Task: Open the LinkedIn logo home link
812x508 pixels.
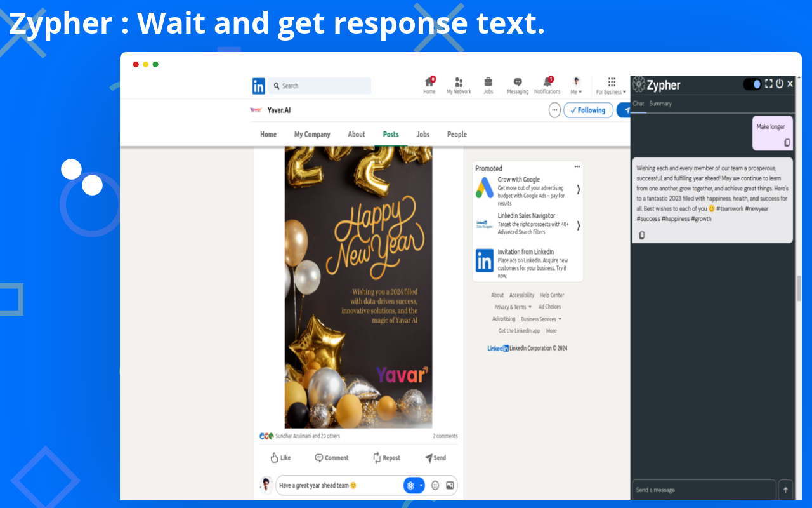Action: tap(259, 86)
